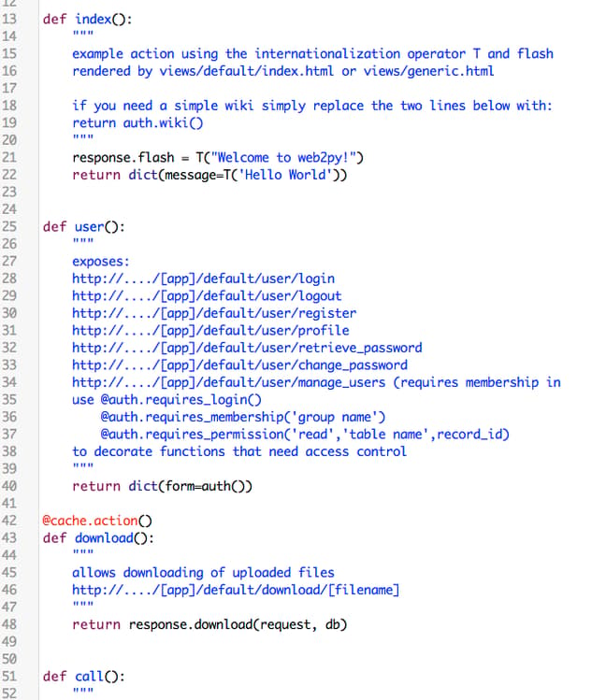Click the retrieve_password URL line
Screen dimensions: 606x700
247,349
